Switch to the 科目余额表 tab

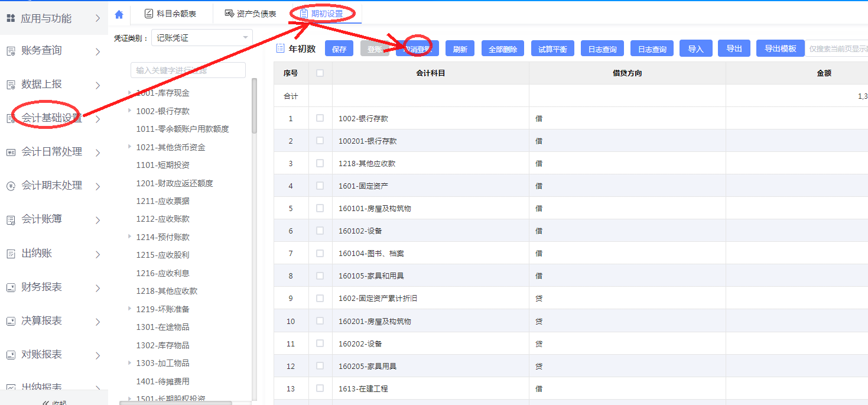coord(170,14)
